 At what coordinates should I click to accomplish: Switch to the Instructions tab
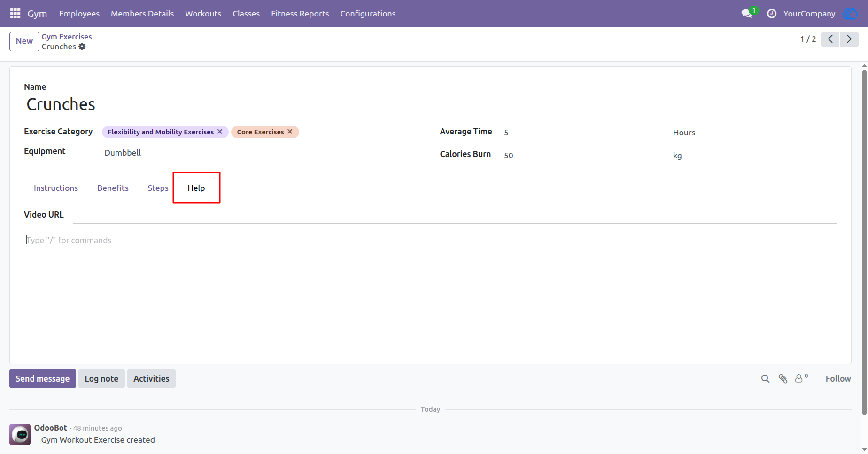56,188
